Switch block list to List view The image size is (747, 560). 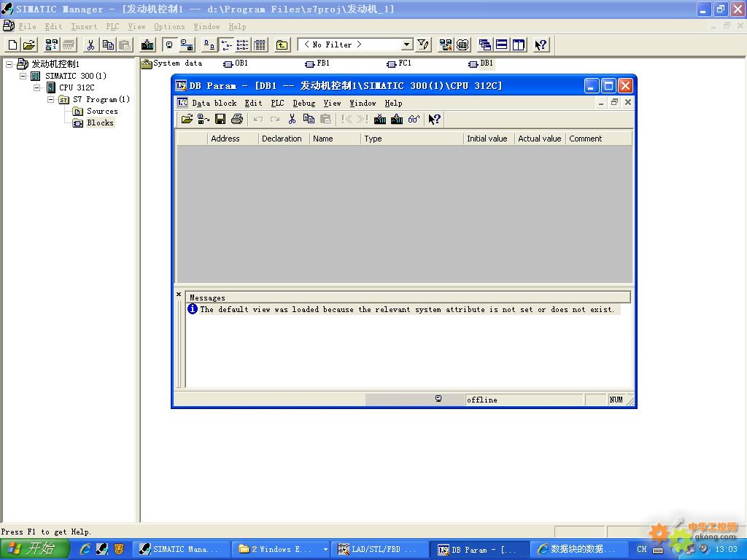(x=242, y=44)
